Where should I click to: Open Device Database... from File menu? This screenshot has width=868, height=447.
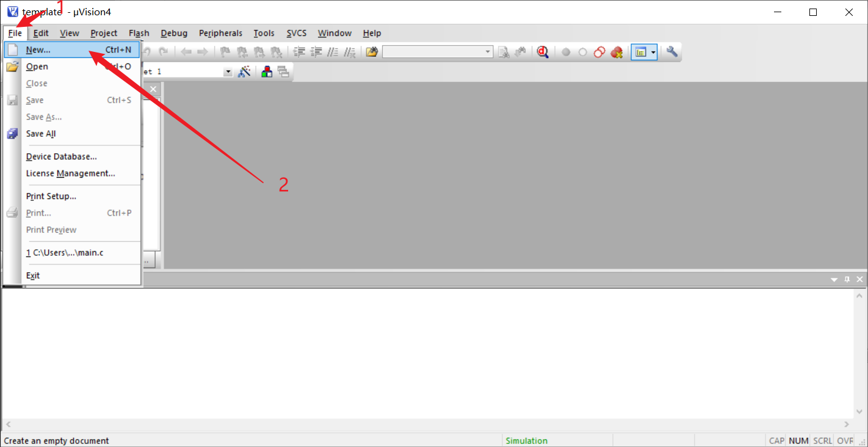click(x=72, y=156)
